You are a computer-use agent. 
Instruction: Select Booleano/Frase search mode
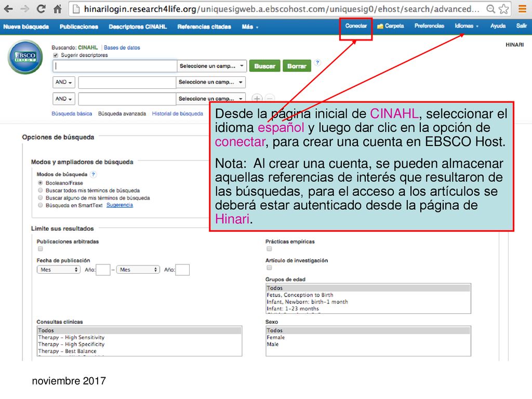tap(41, 183)
